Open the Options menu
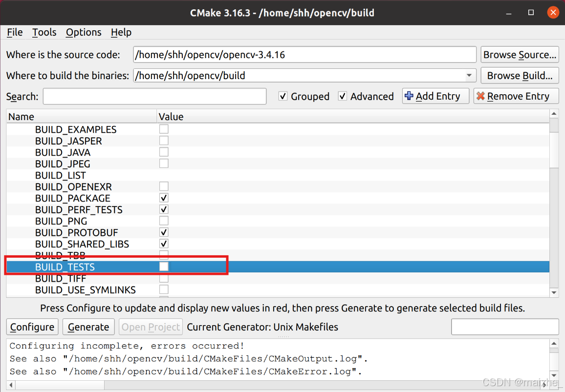Image resolution: width=565 pixels, height=392 pixels. click(84, 32)
